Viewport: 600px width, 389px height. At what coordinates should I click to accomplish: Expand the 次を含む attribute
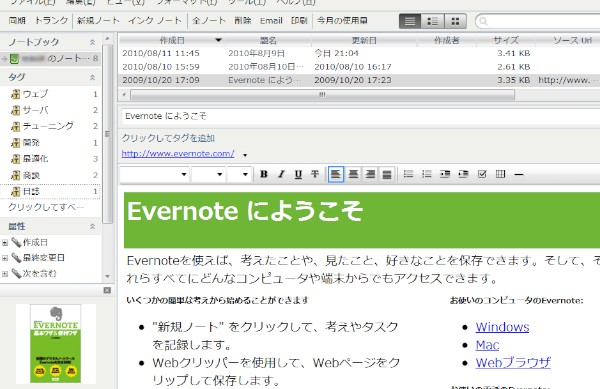coord(5,274)
